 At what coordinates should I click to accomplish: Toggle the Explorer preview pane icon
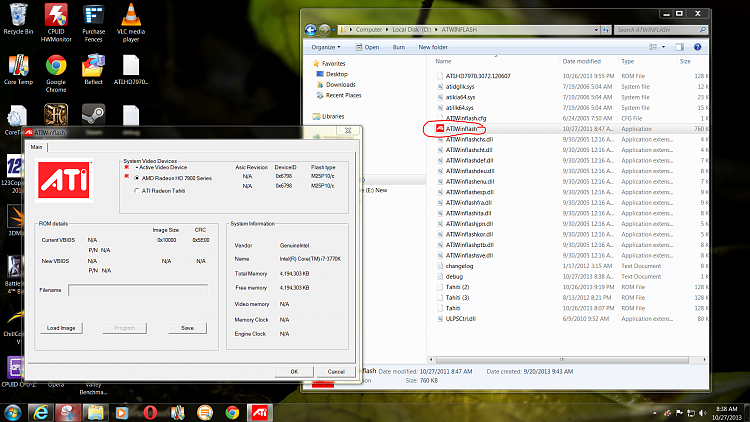click(x=679, y=47)
